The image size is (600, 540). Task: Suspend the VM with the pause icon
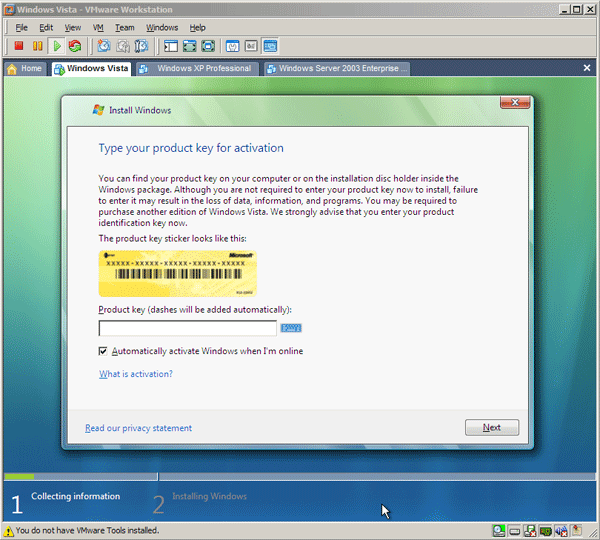coord(38,46)
